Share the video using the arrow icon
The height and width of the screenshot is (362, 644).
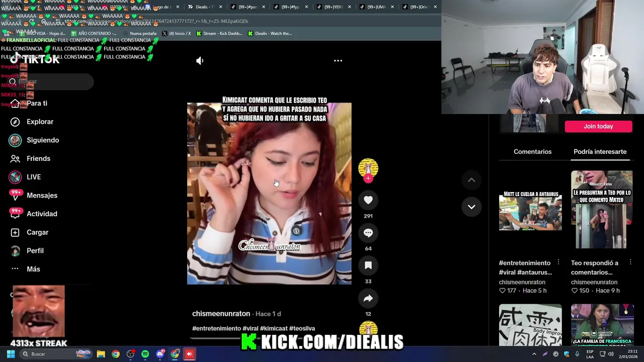click(x=368, y=298)
